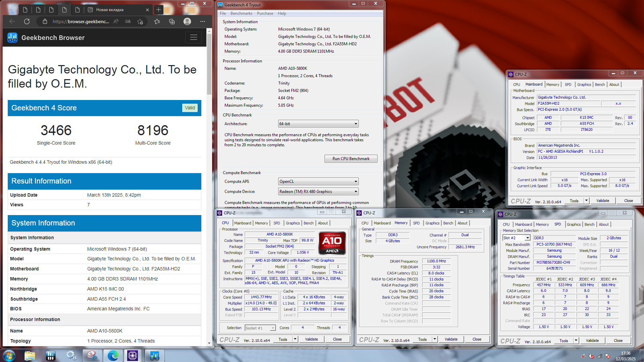The image size is (644, 362).
Task: Click the browser address bar URL
Action: tap(81, 21)
